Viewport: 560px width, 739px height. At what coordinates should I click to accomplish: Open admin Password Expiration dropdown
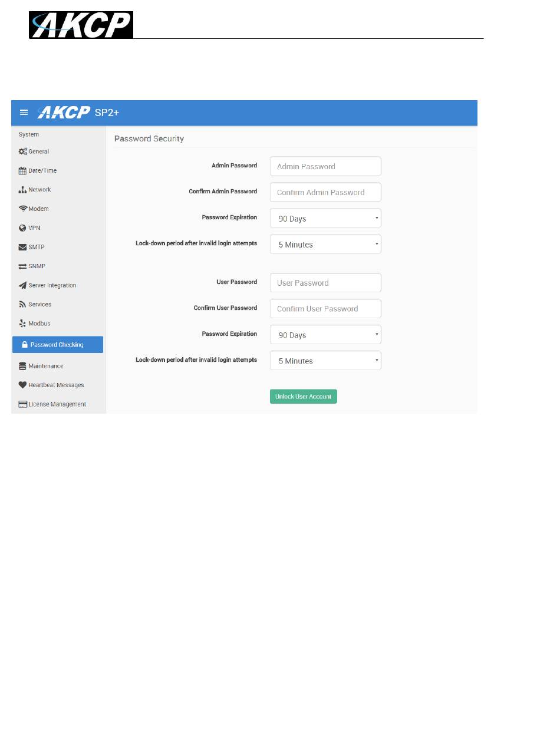pyautogui.click(x=325, y=218)
